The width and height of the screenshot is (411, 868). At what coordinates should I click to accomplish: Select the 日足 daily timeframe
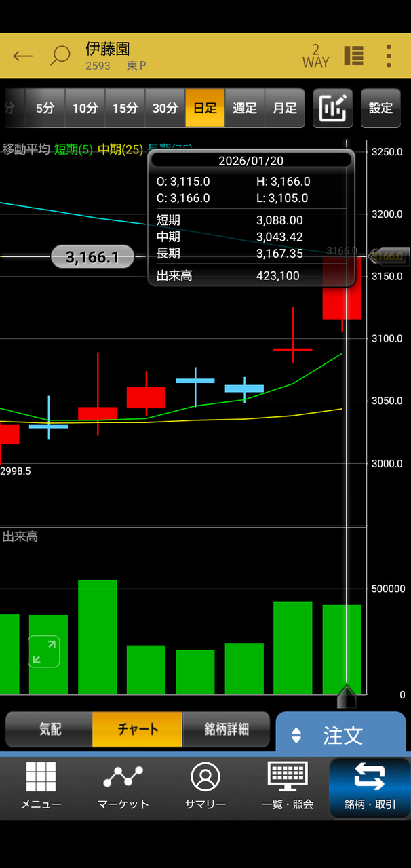coord(205,108)
